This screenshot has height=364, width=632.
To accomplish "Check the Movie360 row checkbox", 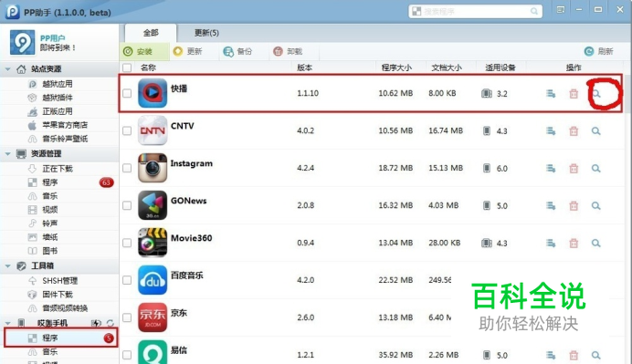I will pyautogui.click(x=127, y=243).
